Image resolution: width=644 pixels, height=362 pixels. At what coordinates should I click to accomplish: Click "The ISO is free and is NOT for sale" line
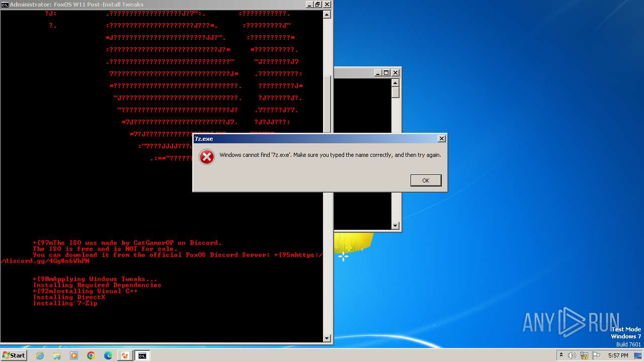click(x=105, y=249)
